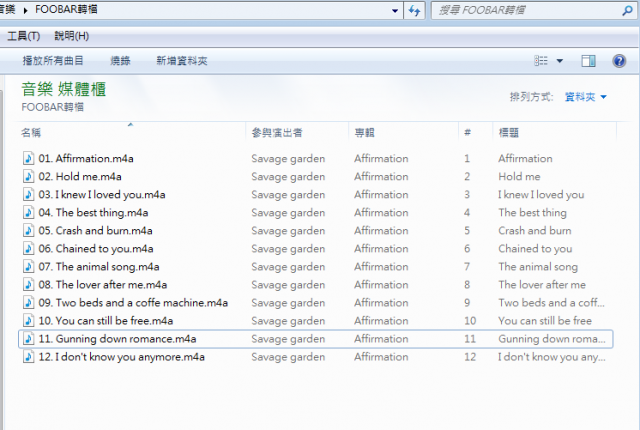Click the 燒錄 burn button
Screen dimensions: 640x430
pyautogui.click(x=120, y=61)
